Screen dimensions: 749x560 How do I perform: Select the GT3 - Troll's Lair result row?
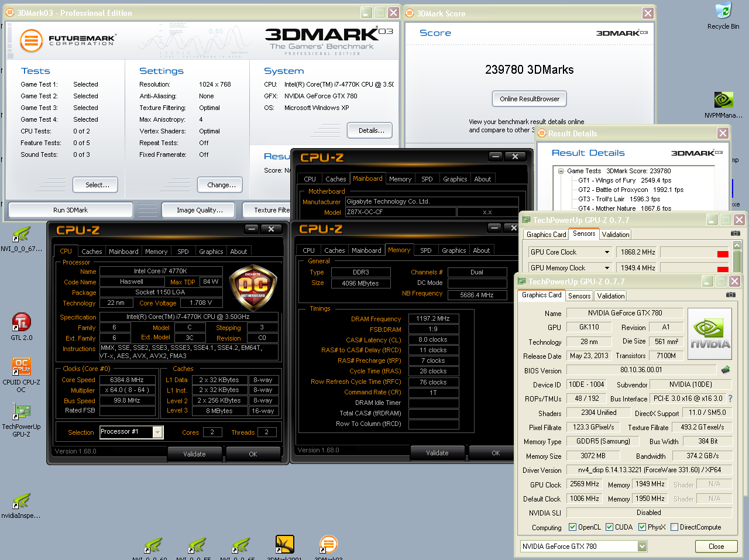pyautogui.click(x=619, y=199)
